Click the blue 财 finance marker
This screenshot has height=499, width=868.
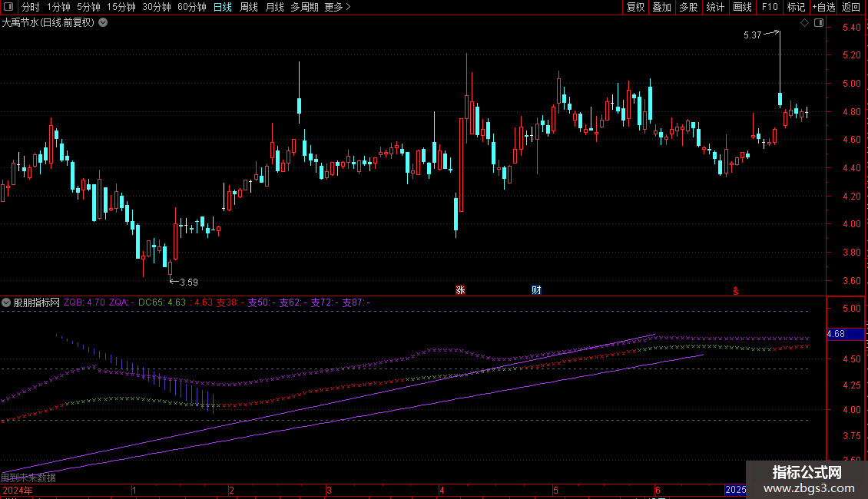(536, 290)
